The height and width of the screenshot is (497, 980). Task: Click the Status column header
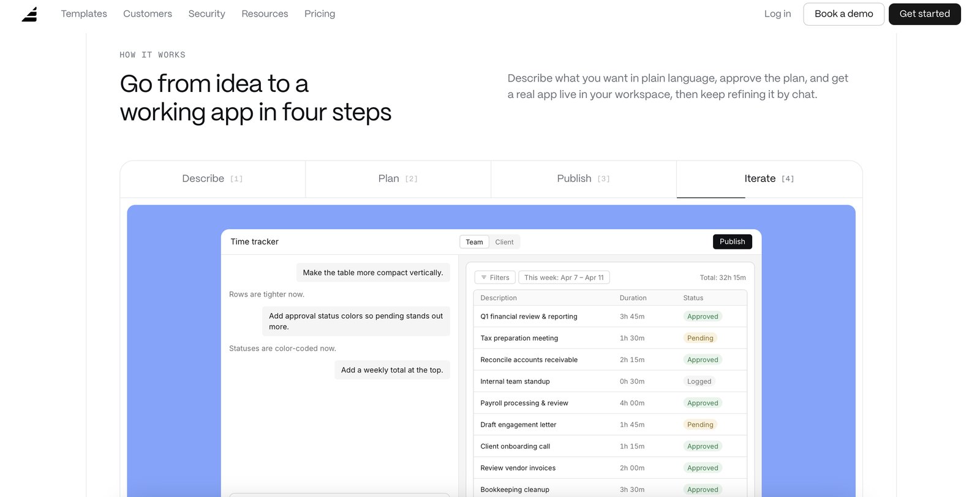pyautogui.click(x=693, y=298)
